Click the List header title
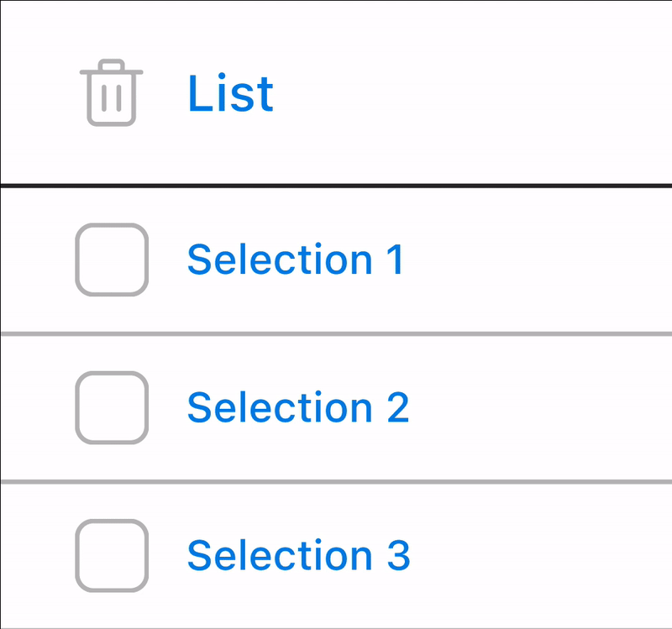Viewport: 672px width, 629px height. pyautogui.click(x=230, y=92)
